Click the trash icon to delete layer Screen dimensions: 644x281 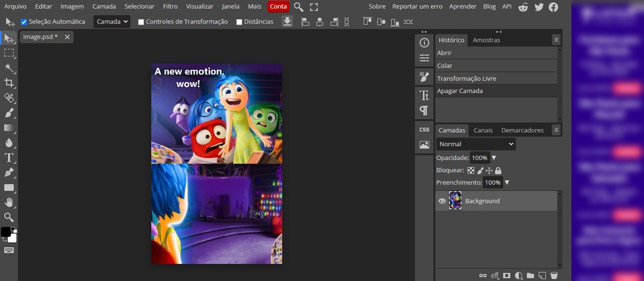coord(554,276)
